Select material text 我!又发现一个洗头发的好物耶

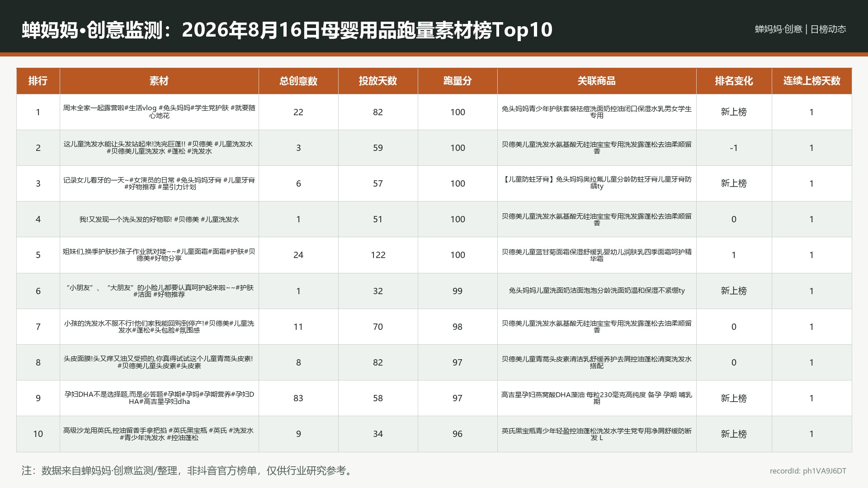[159, 219]
